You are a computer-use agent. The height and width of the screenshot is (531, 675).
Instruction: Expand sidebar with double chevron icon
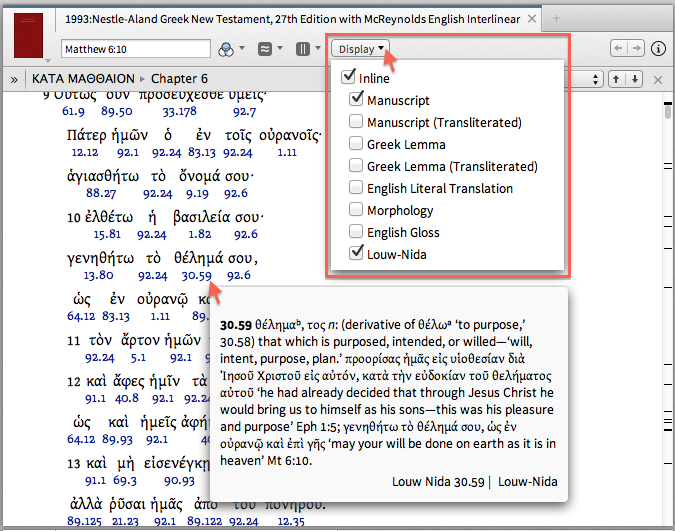coord(14,79)
